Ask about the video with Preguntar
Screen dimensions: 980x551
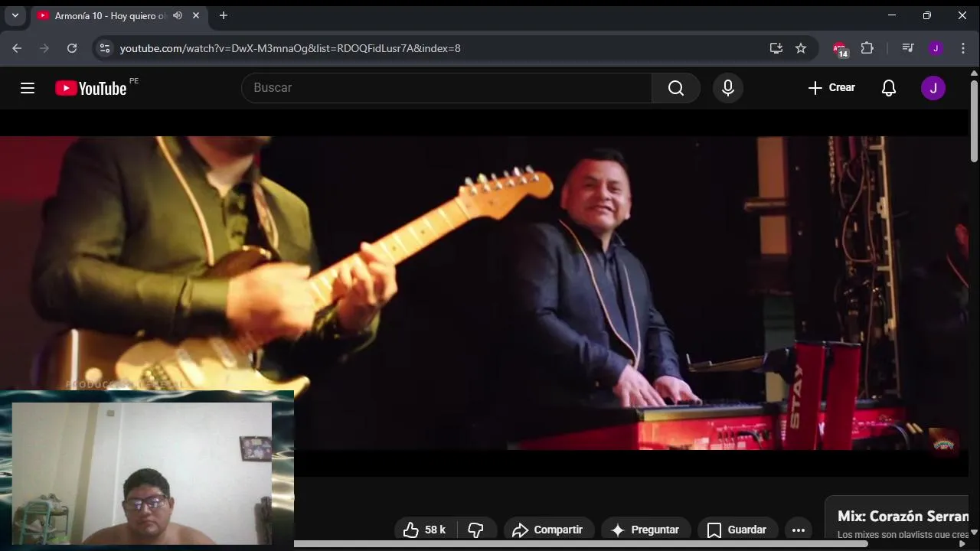[645, 530]
